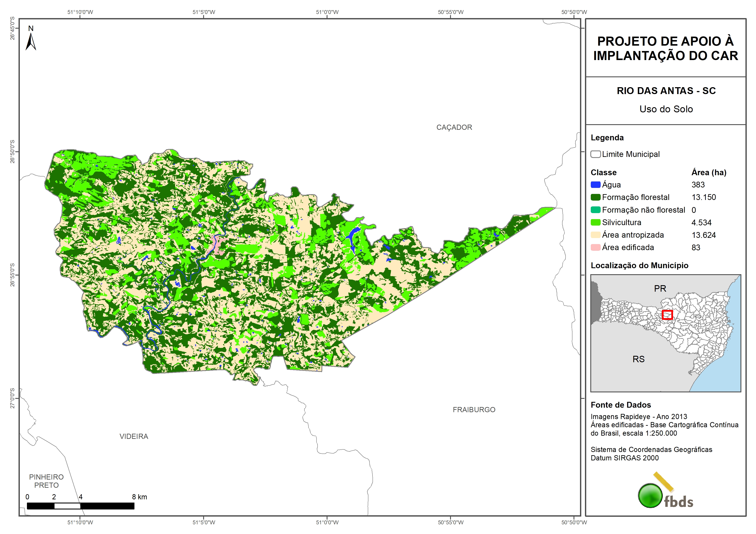Click the Água blue legend swatch
The width and height of the screenshot is (756, 534).
click(x=595, y=185)
